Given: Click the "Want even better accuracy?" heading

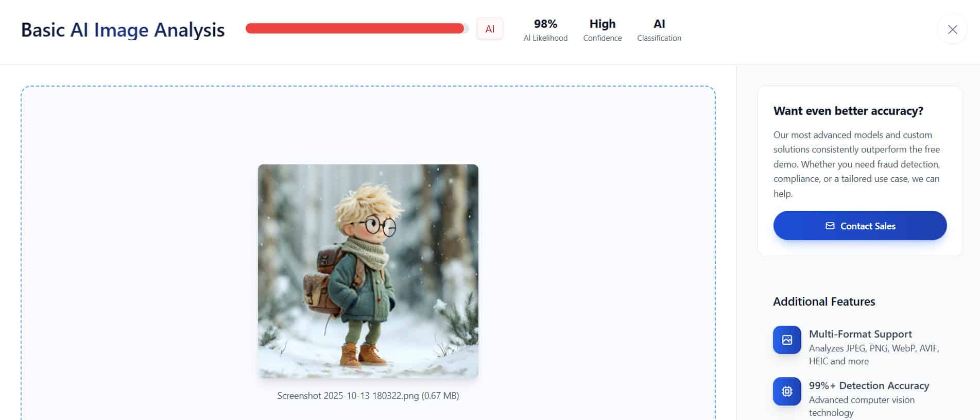Looking at the screenshot, I should (848, 111).
